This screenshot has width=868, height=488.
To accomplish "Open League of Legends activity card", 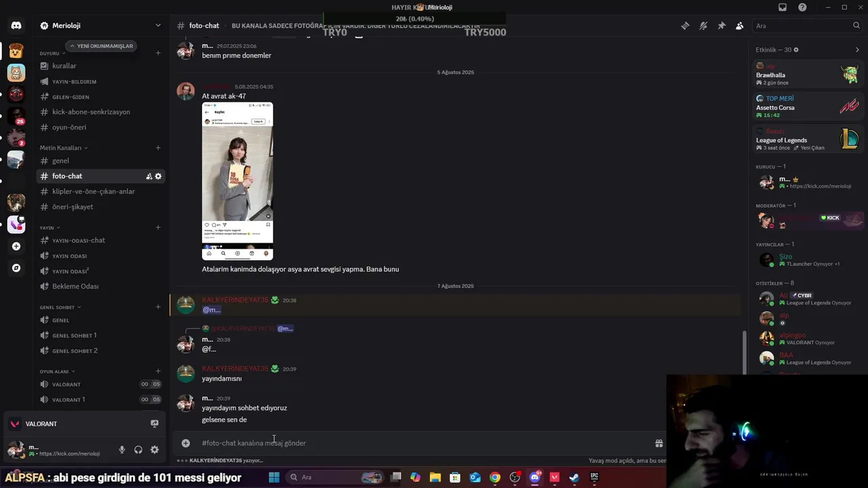I will tap(808, 140).
